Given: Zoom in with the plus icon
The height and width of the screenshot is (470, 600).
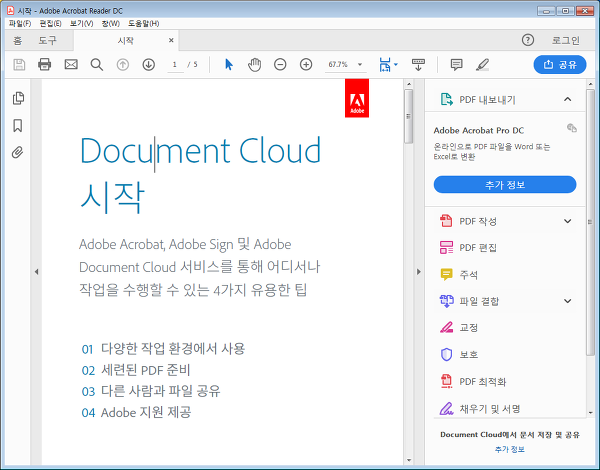Looking at the screenshot, I should click(x=306, y=64).
